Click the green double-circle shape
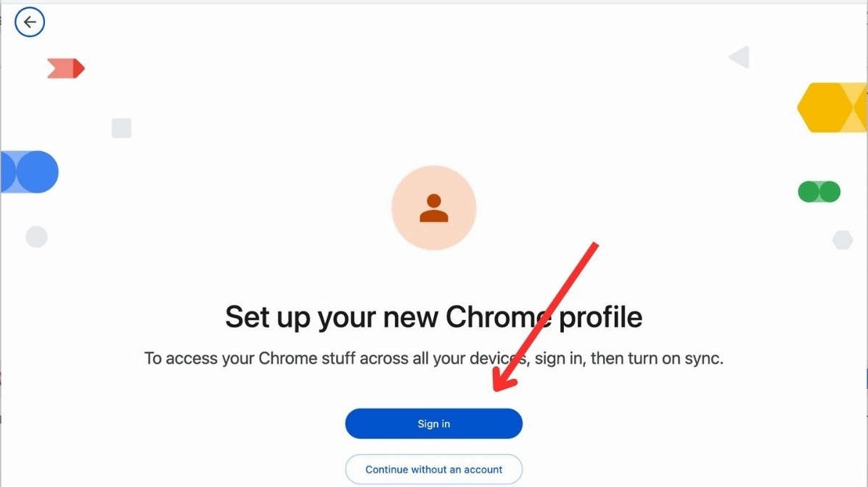 click(819, 192)
